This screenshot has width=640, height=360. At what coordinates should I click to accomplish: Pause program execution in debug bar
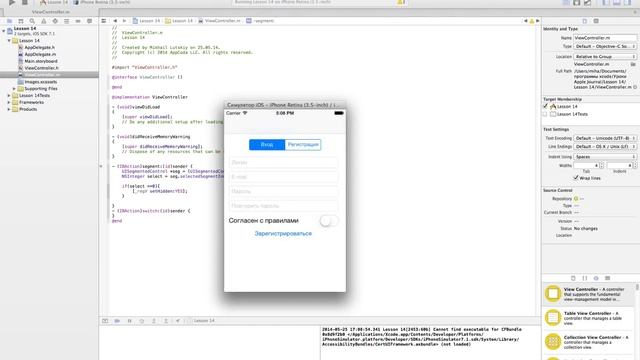click(x=129, y=321)
